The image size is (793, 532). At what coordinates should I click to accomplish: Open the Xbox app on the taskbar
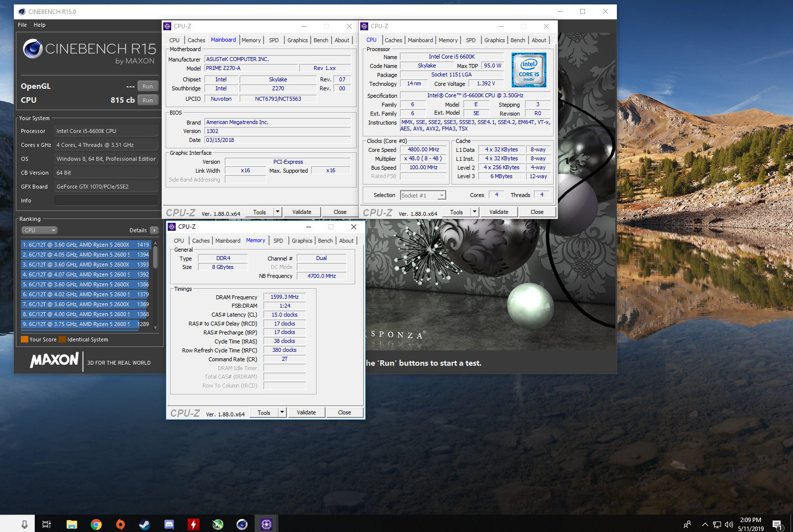217,524
